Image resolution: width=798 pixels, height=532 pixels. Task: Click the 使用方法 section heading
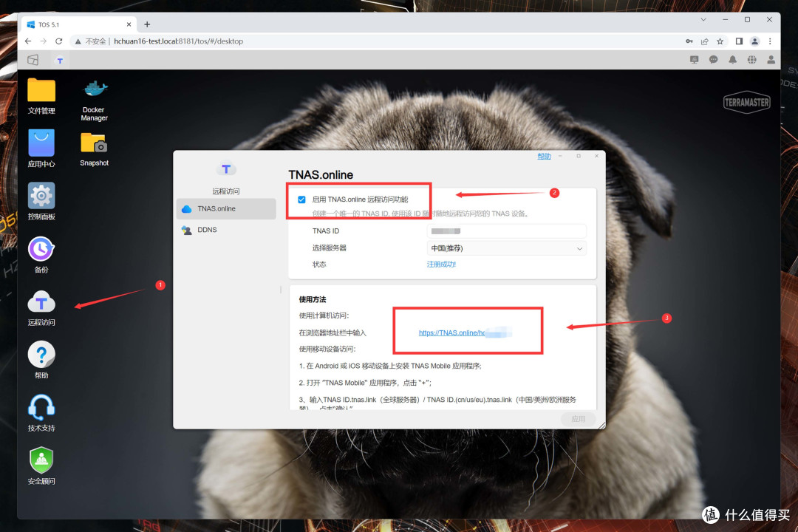tap(313, 299)
